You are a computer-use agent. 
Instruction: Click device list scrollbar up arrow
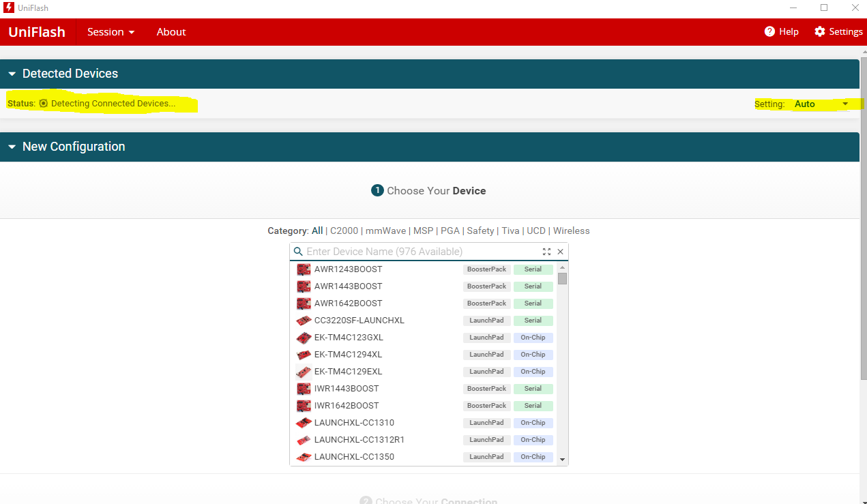(562, 267)
